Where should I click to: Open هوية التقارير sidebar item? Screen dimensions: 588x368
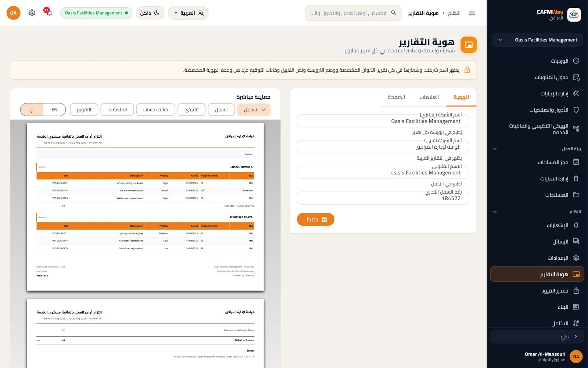537,274
